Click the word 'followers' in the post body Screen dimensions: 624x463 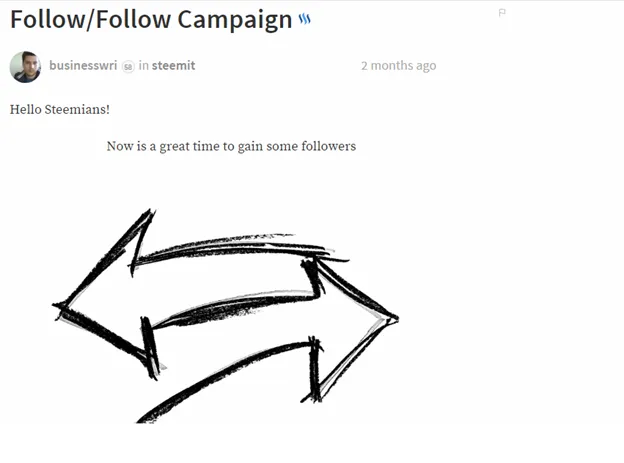point(329,146)
